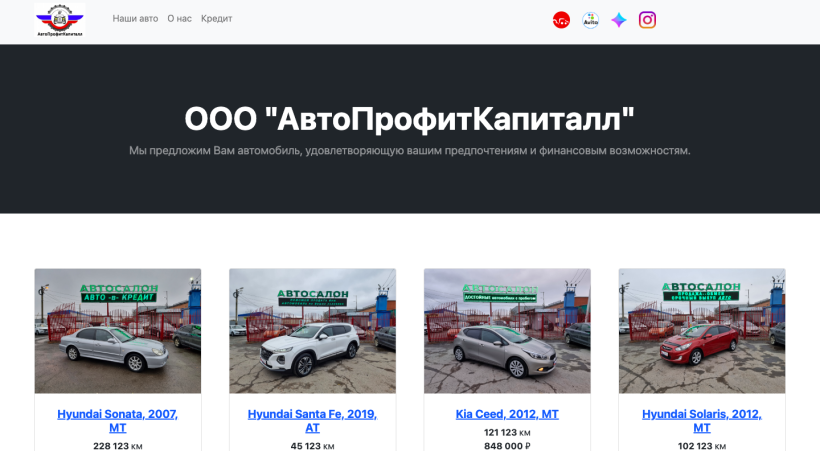Image resolution: width=820 pixels, height=451 pixels.
Task: Open the Kia Ceed, 2012, MT listing
Action: (507, 414)
